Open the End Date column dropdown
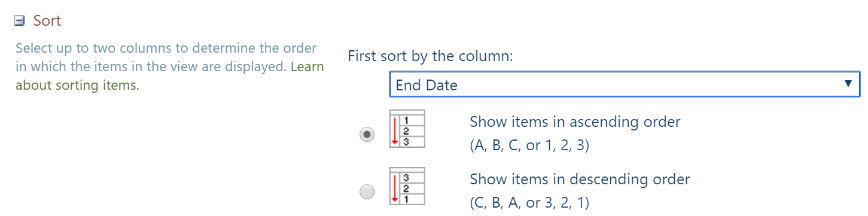The height and width of the screenshot is (216, 868). pos(625,85)
